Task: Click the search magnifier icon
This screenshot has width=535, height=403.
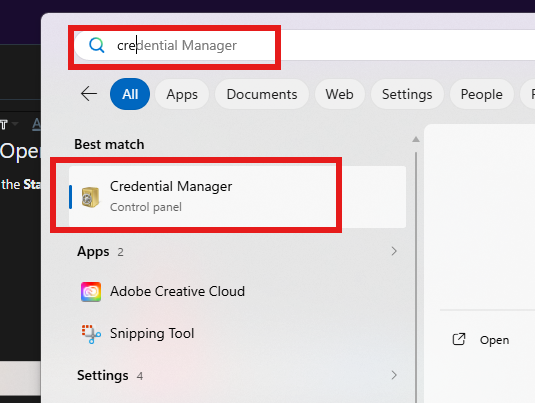Action: pyautogui.click(x=97, y=45)
